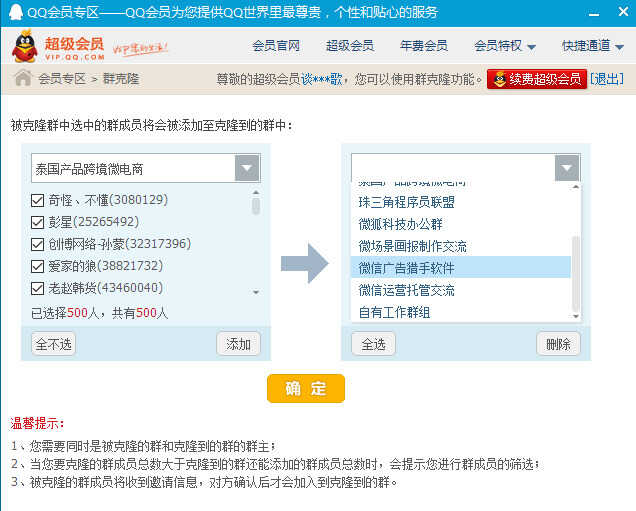Click the large arrow between the two group panels
636x511 pixels.
pyautogui.click(x=304, y=263)
